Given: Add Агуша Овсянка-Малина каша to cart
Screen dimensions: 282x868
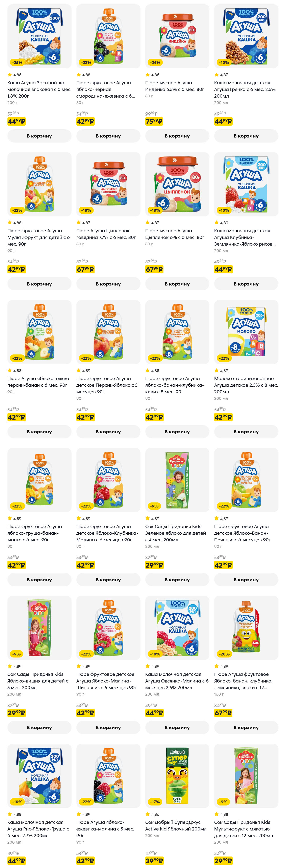Looking at the screenshot, I should click(x=177, y=727).
